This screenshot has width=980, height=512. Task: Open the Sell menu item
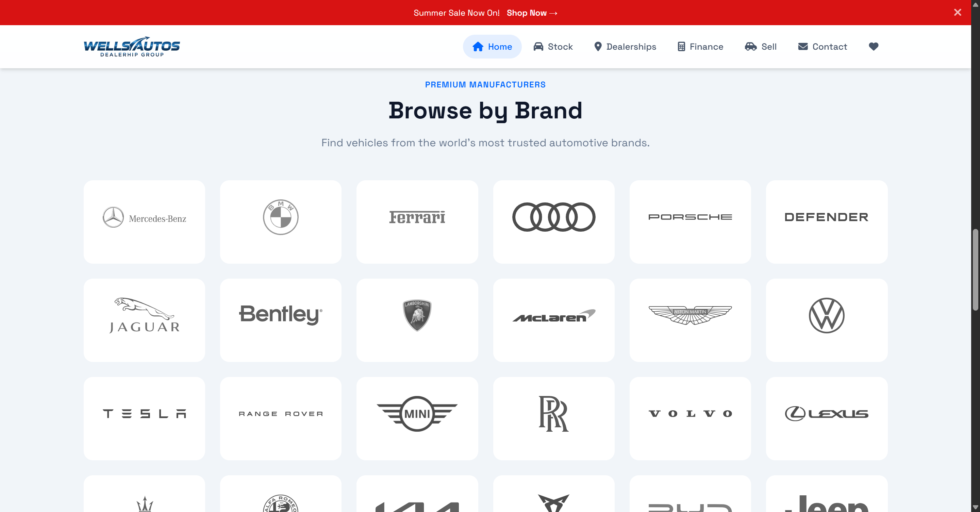point(761,46)
